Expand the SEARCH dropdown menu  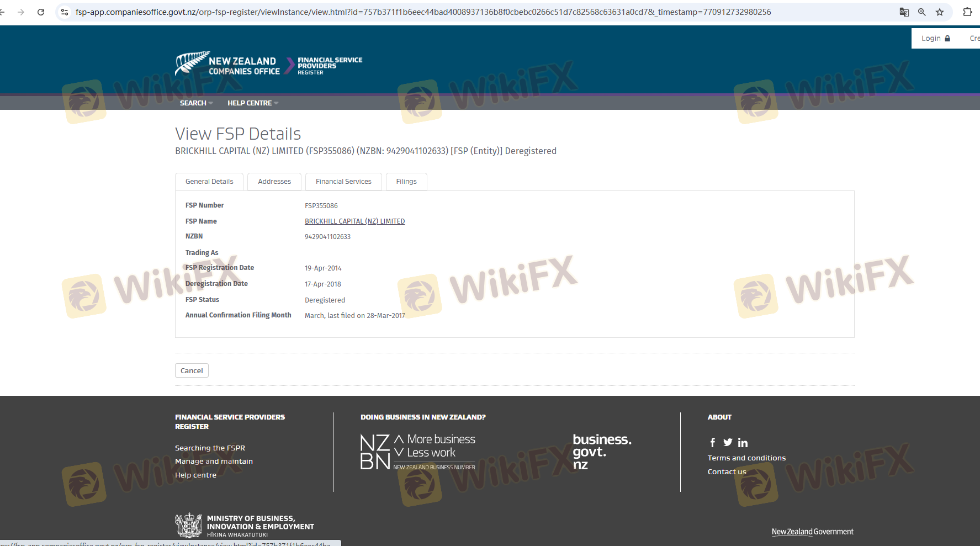click(196, 103)
